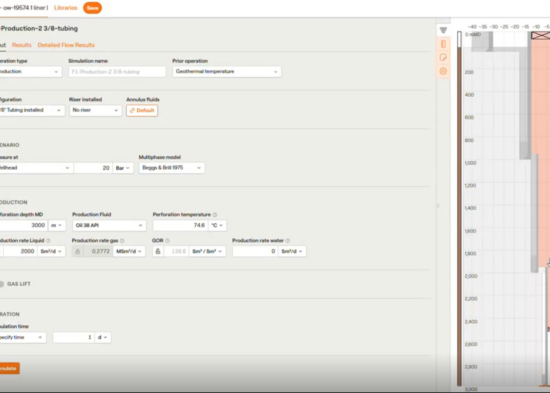Screen dimensions: 550x393
Task: Select the tubing view icon in side panel
Action: tap(443, 44)
